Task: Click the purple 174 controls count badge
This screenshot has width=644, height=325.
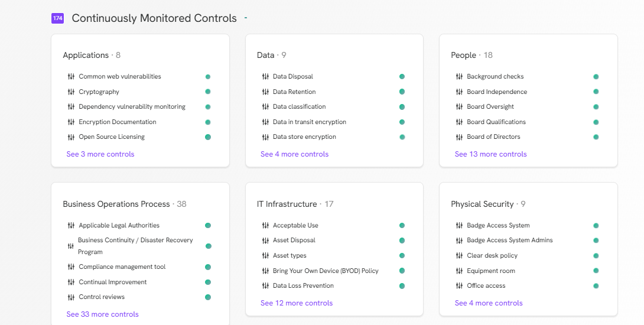Action: coord(57,18)
